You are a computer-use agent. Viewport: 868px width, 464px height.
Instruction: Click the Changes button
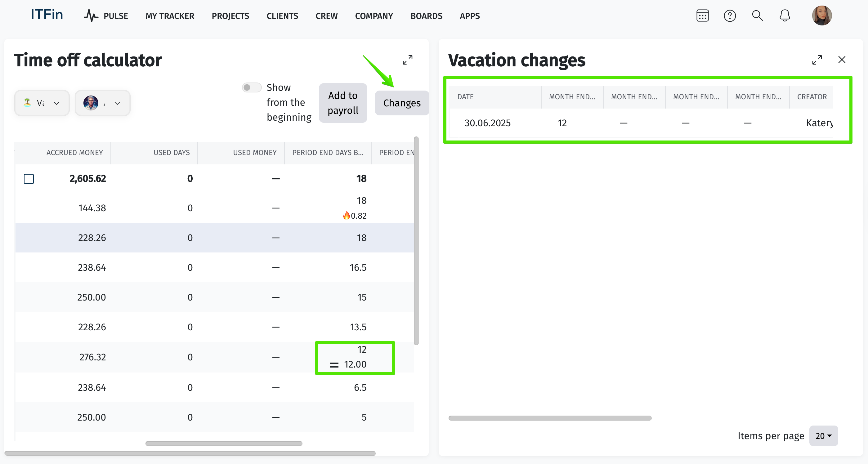coord(402,103)
